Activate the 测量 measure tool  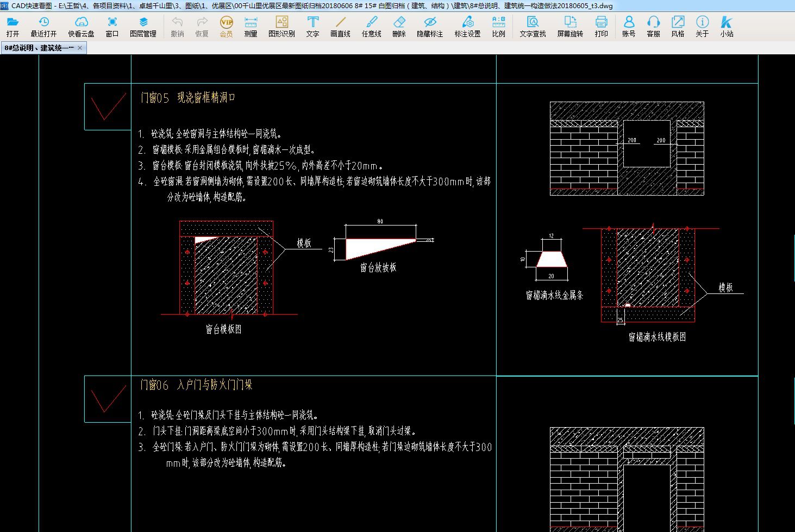tap(251, 27)
